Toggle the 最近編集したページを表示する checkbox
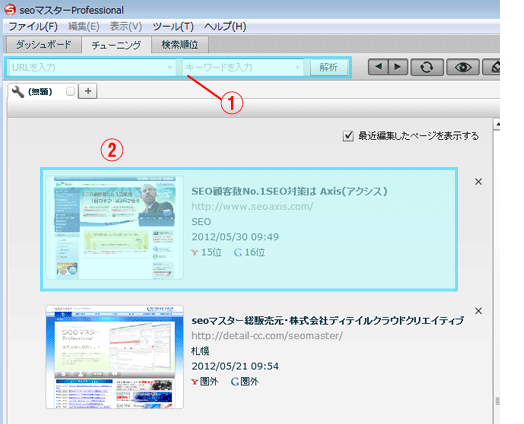Image resolution: width=524 pixels, height=424 pixels. click(348, 136)
